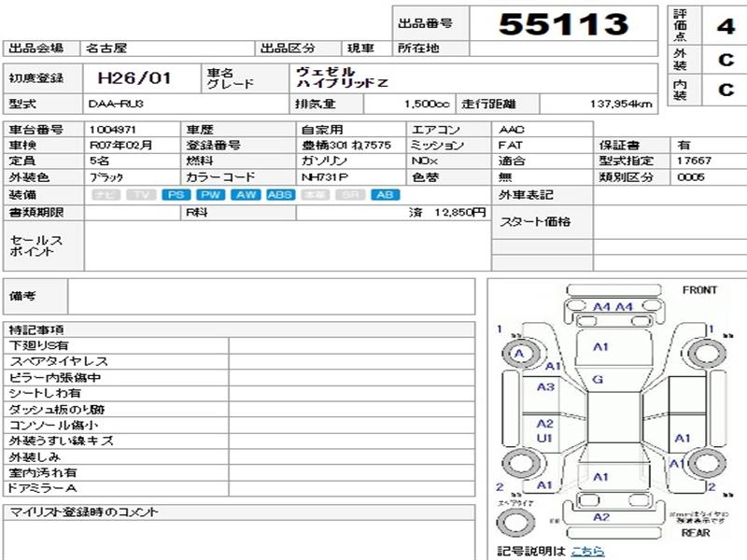Click the シートしわ有 note row
This screenshot has width=747, height=560.
pos(239,393)
